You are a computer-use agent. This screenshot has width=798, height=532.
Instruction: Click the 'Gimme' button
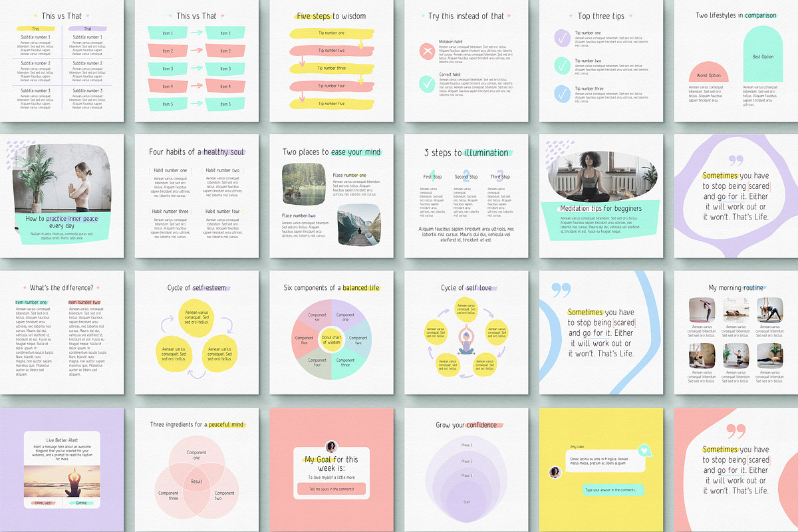(x=81, y=503)
